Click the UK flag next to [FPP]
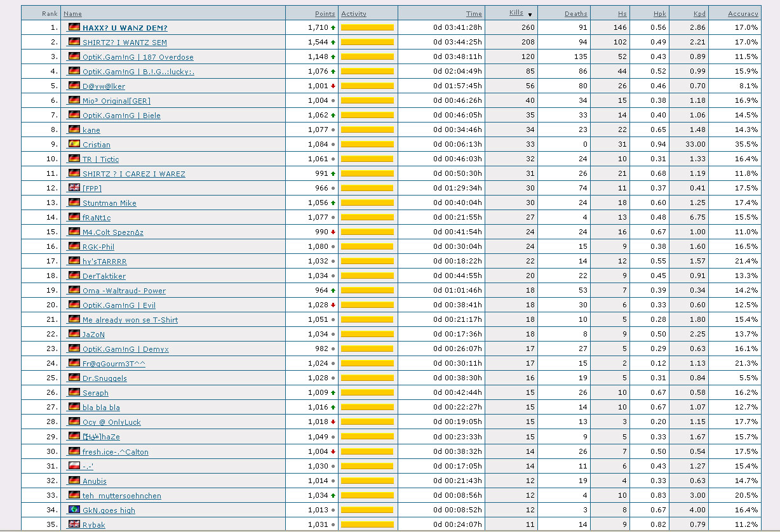 coord(74,188)
